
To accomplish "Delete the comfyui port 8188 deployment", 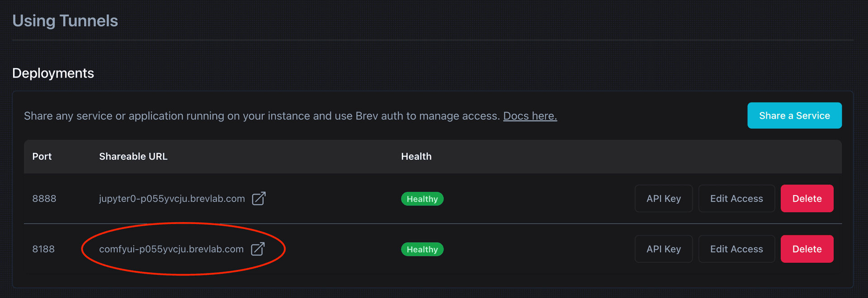I will click(807, 249).
